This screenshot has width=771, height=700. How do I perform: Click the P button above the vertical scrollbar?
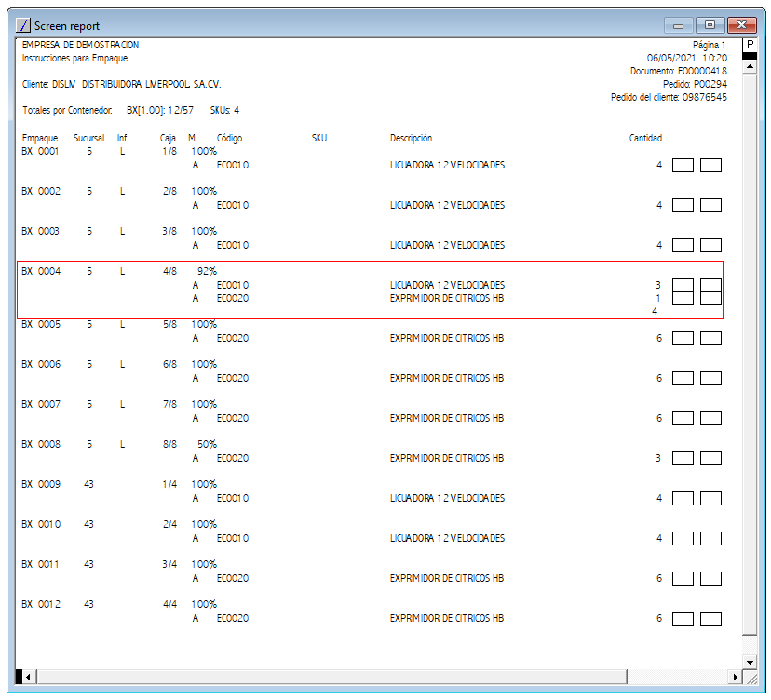click(x=750, y=45)
